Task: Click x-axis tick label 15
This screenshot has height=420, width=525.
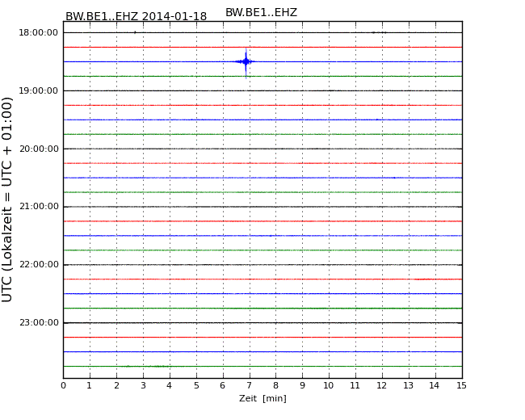Action: (461, 385)
